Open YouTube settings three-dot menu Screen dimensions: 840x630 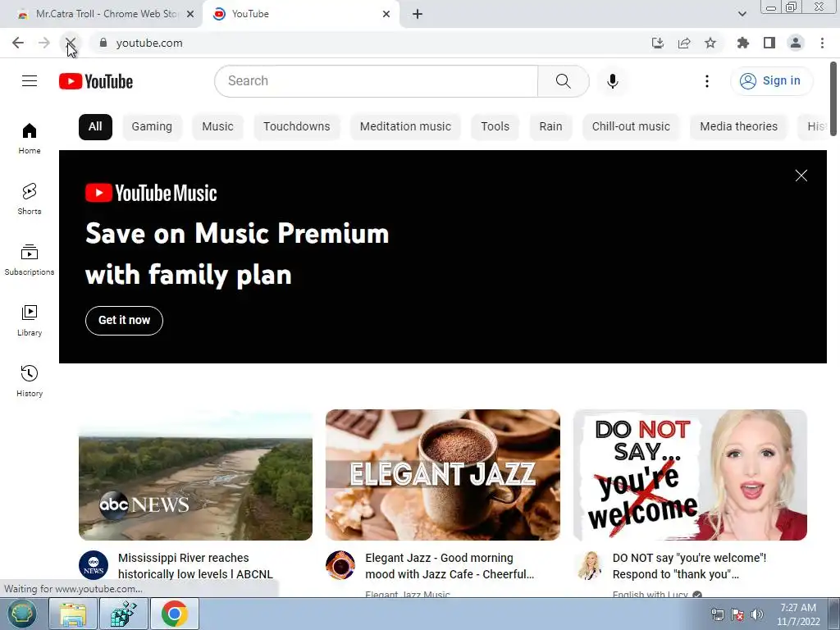(x=706, y=81)
